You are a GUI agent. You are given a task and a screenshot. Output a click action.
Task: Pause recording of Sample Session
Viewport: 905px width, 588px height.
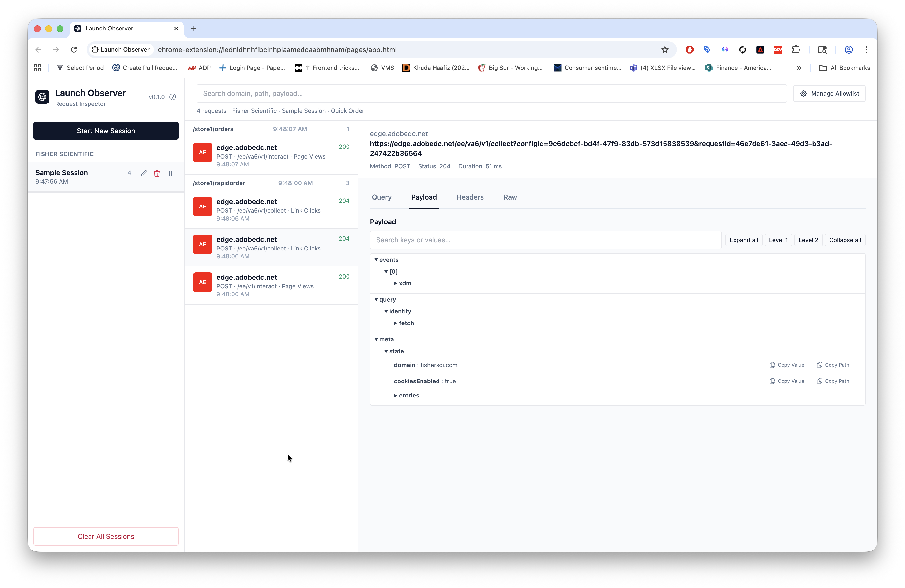(x=171, y=173)
